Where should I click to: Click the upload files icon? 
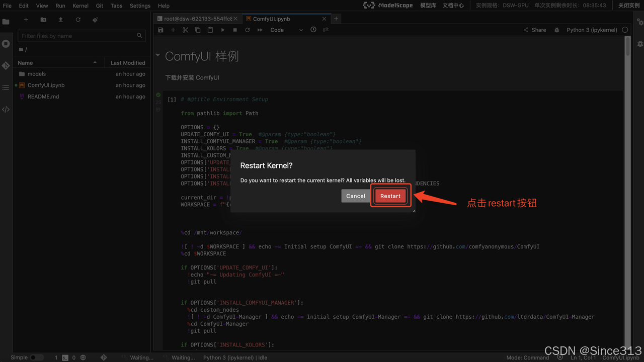60,20
